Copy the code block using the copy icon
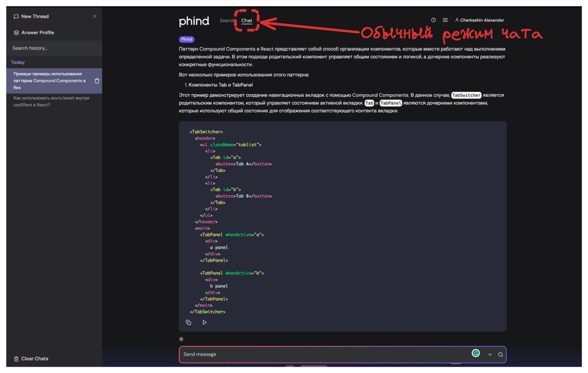This screenshot has height=373, width=588. [188, 322]
